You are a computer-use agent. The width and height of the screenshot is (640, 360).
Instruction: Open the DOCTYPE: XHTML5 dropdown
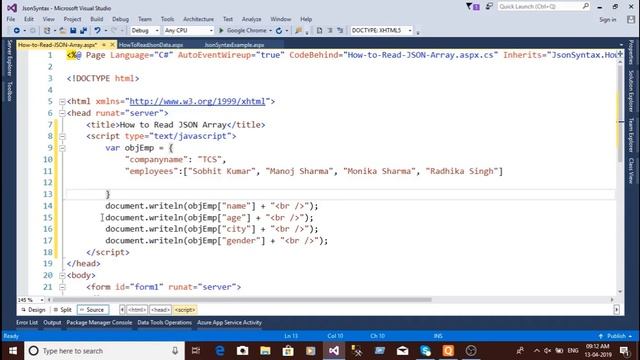pyautogui.click(x=381, y=31)
